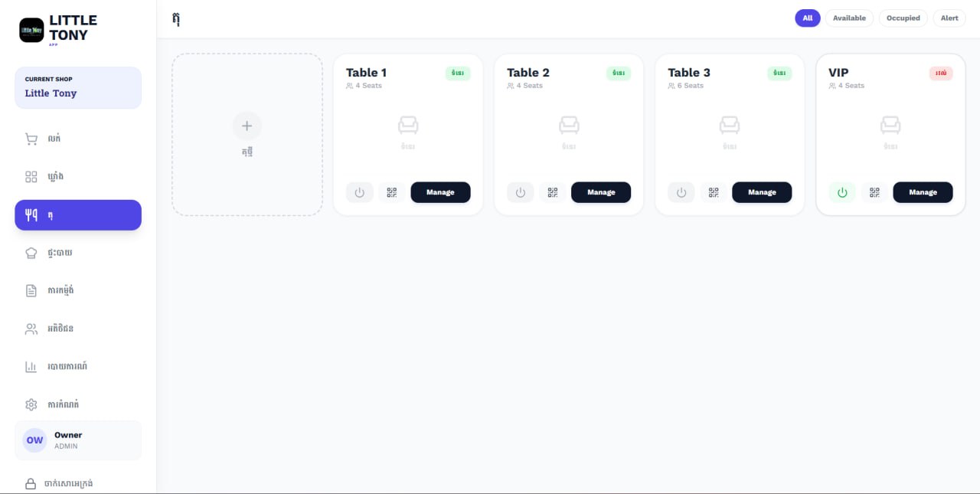Show QR code for Table 1
Viewport: 980px width, 494px height.
click(x=392, y=192)
